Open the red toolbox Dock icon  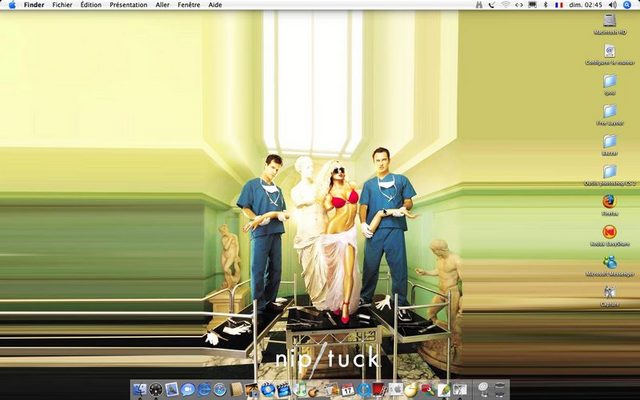[427, 389]
